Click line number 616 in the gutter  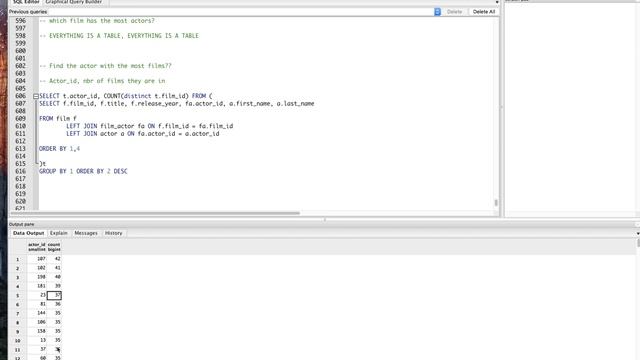[x=20, y=171]
